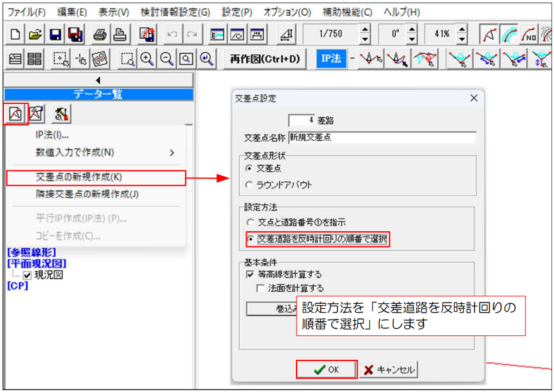Viewport: 554px width, 392px height.
Task: Click the キャンセル button
Action: [389, 369]
